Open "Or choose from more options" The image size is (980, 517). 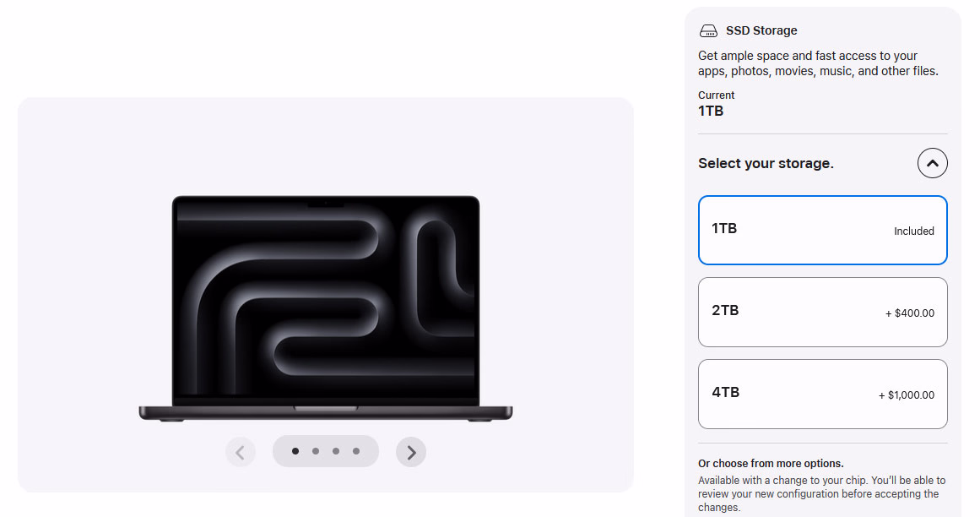tap(770, 463)
